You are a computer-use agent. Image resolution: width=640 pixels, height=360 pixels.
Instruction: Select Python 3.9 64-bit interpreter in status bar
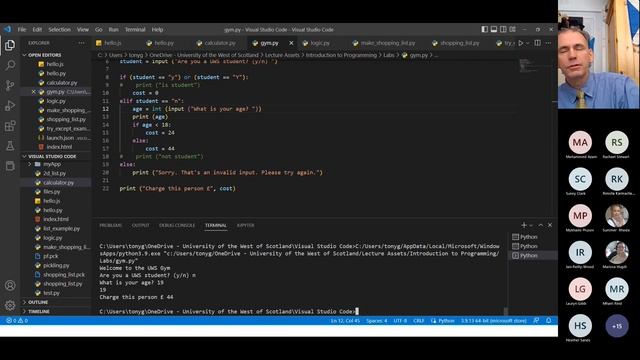[494, 321]
